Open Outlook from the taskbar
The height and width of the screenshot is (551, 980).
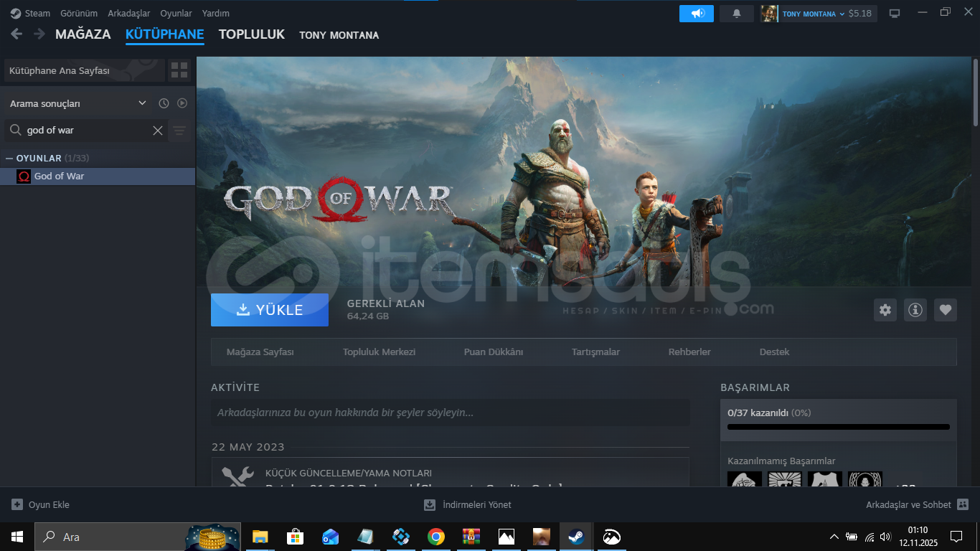[330, 537]
